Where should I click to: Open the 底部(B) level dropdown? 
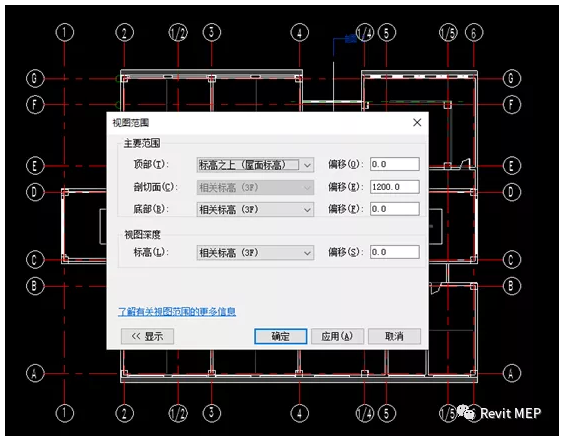pos(255,209)
